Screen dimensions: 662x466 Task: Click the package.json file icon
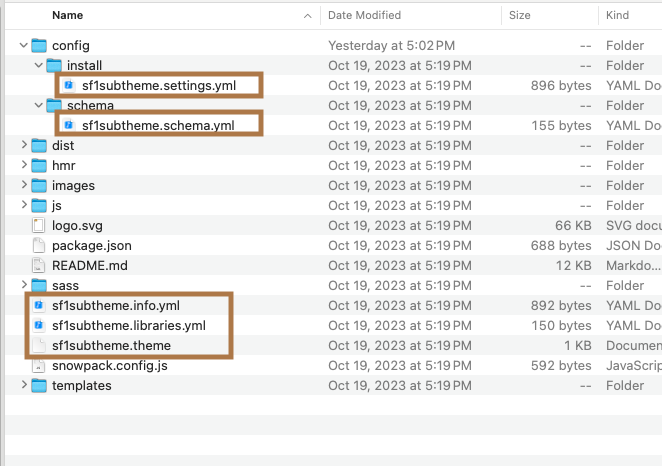[39, 245]
